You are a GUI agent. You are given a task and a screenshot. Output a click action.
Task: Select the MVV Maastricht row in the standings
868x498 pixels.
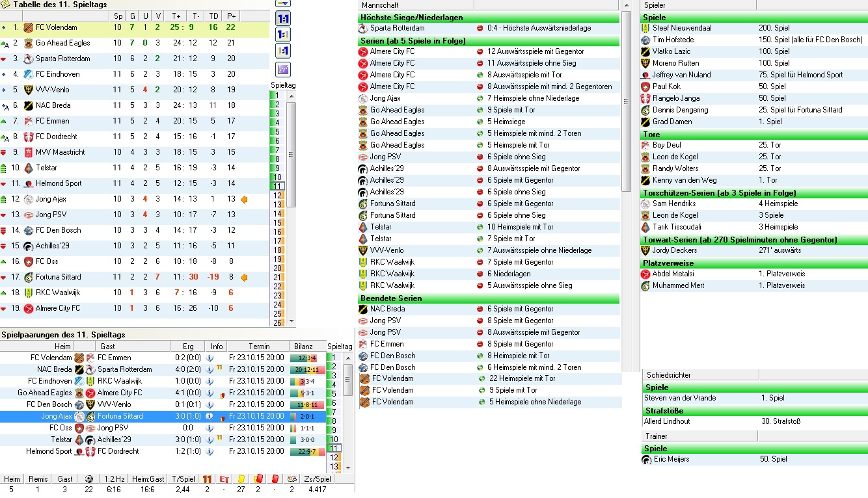click(135, 152)
